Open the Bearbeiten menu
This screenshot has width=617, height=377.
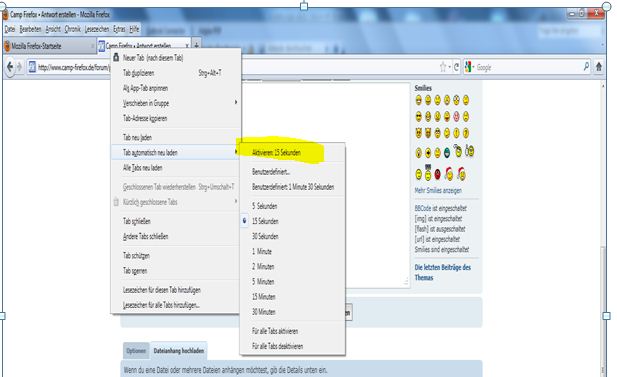pyautogui.click(x=30, y=29)
